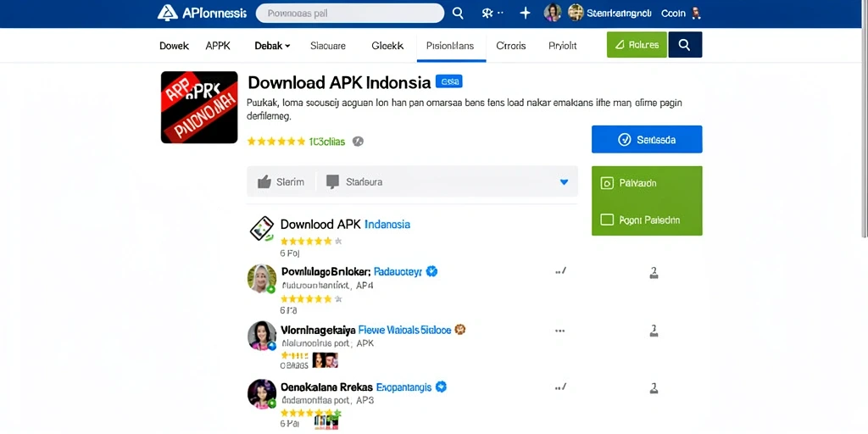This screenshot has height=434, width=868.
Task: Click the plus icon in the header
Action: [525, 14]
